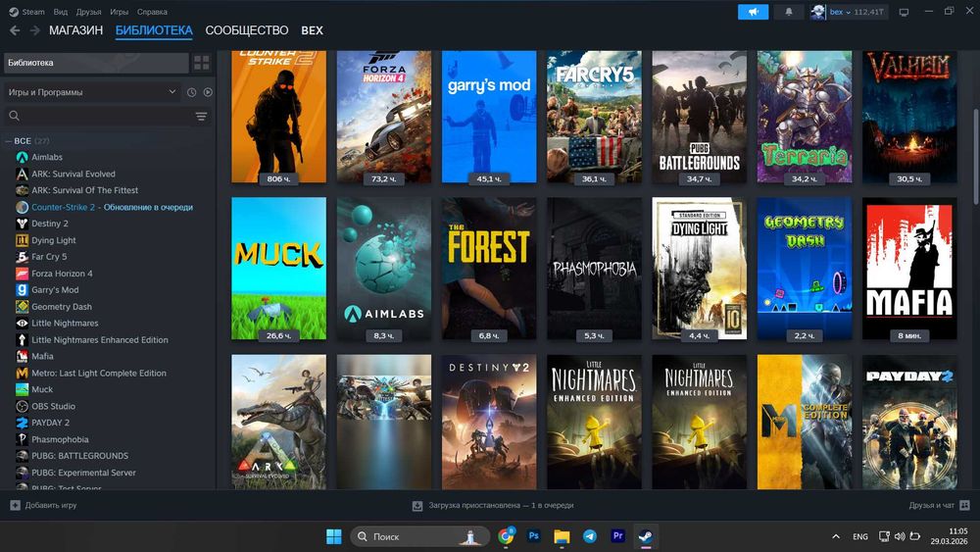Image resolution: width=980 pixels, height=552 pixels.
Task: Select Geometry Dash in the sidebar list
Action: [61, 306]
